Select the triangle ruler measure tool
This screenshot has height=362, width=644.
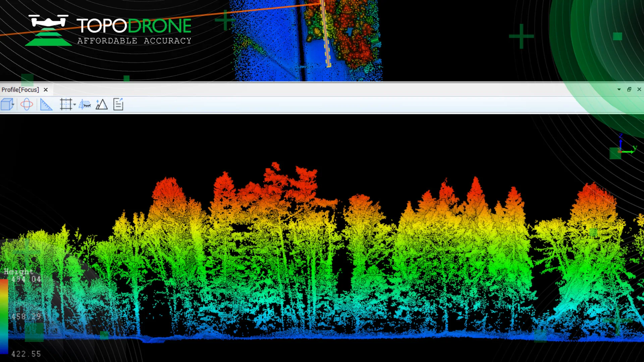click(x=46, y=105)
